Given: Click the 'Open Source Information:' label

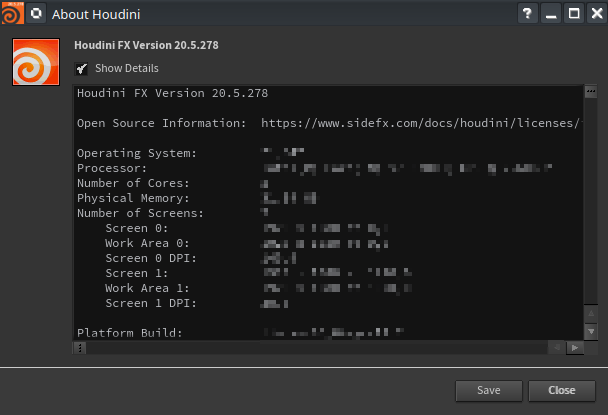Looking at the screenshot, I should pyautogui.click(x=161, y=123).
